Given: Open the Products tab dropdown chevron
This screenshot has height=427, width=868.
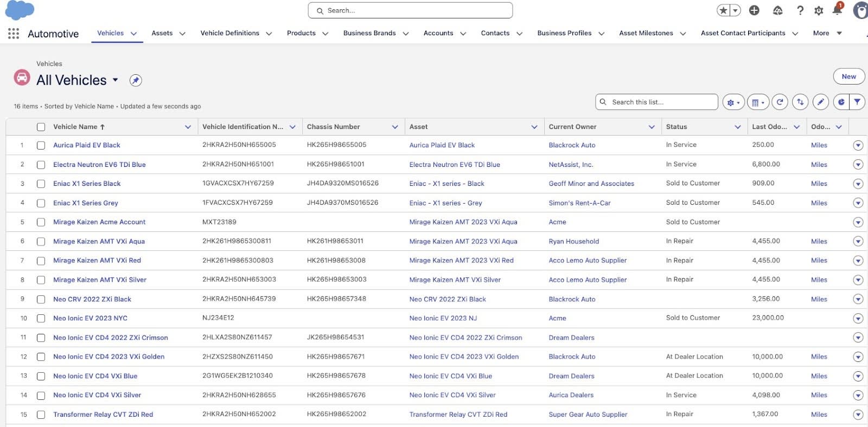Looking at the screenshot, I should [325, 34].
